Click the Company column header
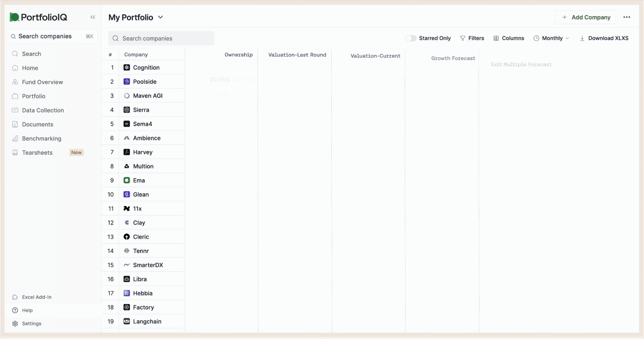 click(136, 55)
